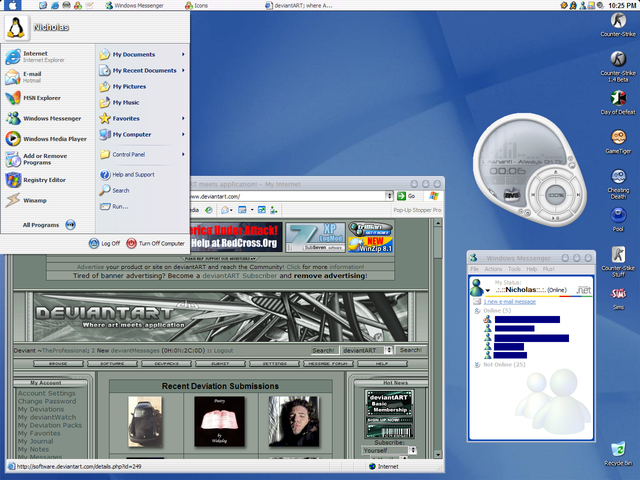Click the browser Go button

406,196
